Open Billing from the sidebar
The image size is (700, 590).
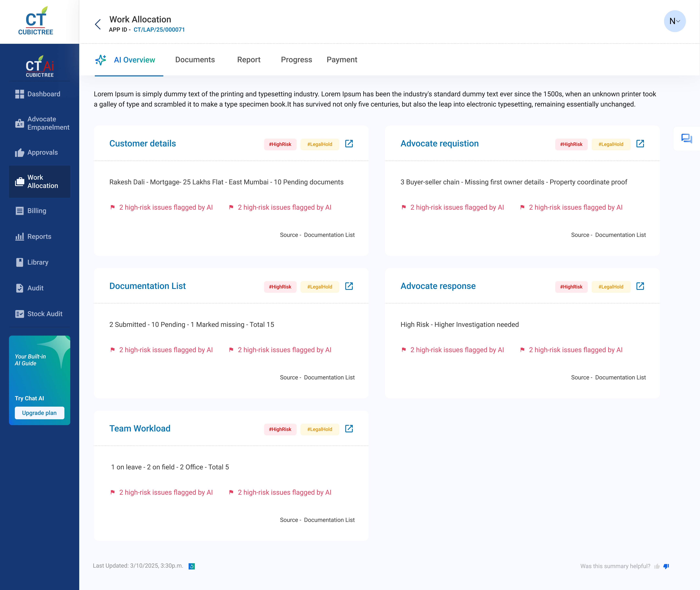pyautogui.click(x=39, y=211)
